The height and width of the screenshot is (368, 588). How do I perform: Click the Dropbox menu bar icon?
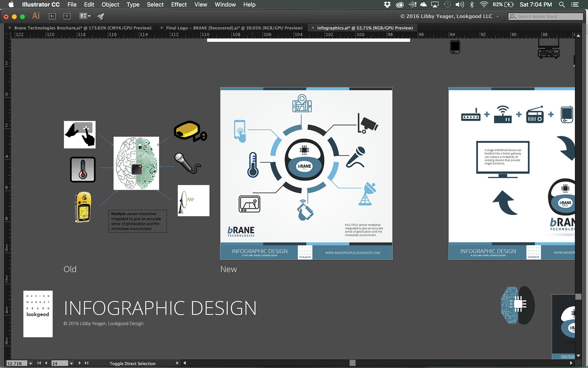click(387, 4)
